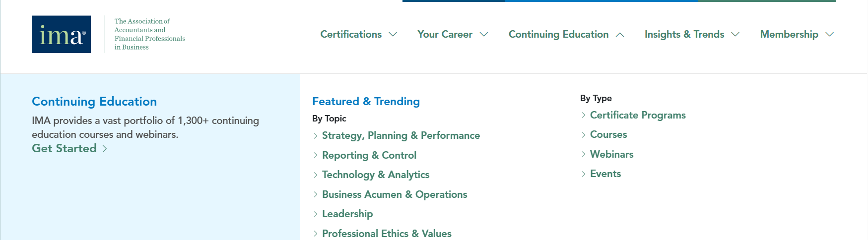This screenshot has width=868, height=240.
Task: Click the chevron next to Certificate Programs
Action: coord(584,115)
